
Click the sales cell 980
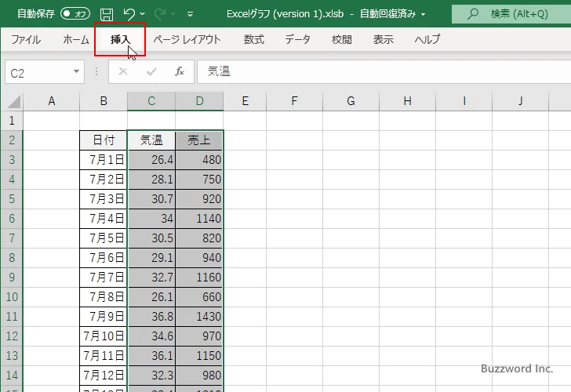(199, 376)
